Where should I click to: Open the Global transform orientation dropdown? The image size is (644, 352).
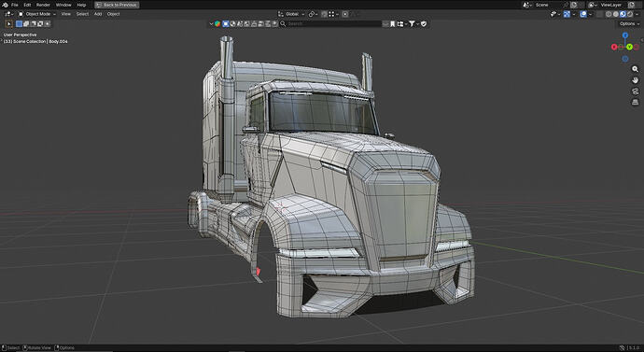[x=291, y=14]
